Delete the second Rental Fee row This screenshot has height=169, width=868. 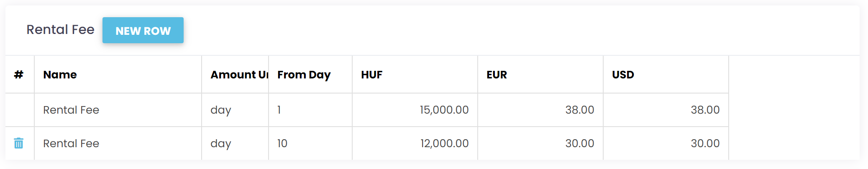click(18, 143)
